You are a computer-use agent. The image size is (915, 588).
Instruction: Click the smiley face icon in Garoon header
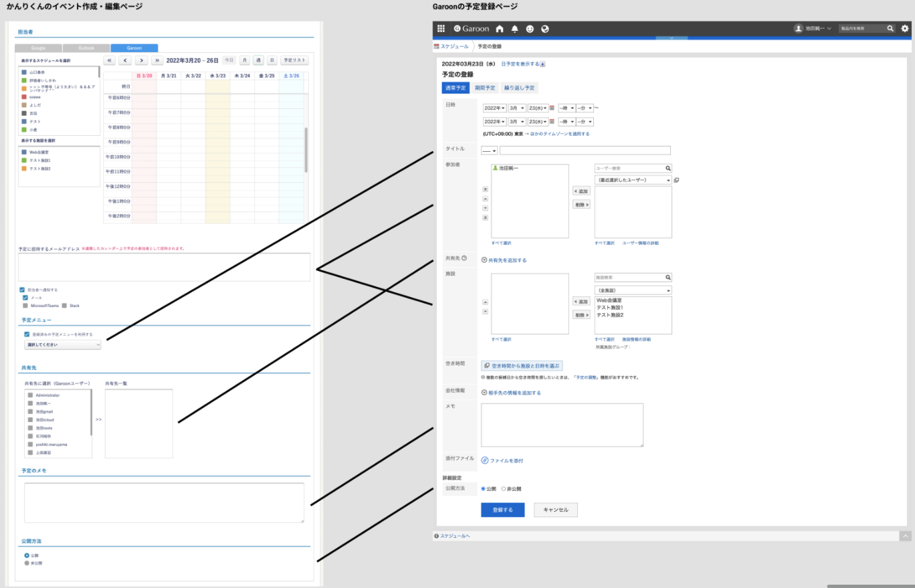530,29
